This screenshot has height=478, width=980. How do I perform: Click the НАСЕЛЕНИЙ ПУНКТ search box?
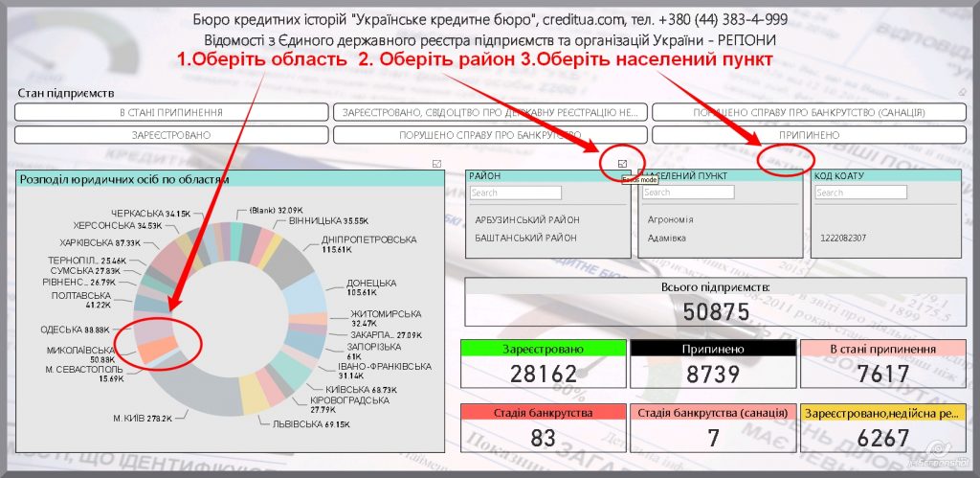pos(687,193)
